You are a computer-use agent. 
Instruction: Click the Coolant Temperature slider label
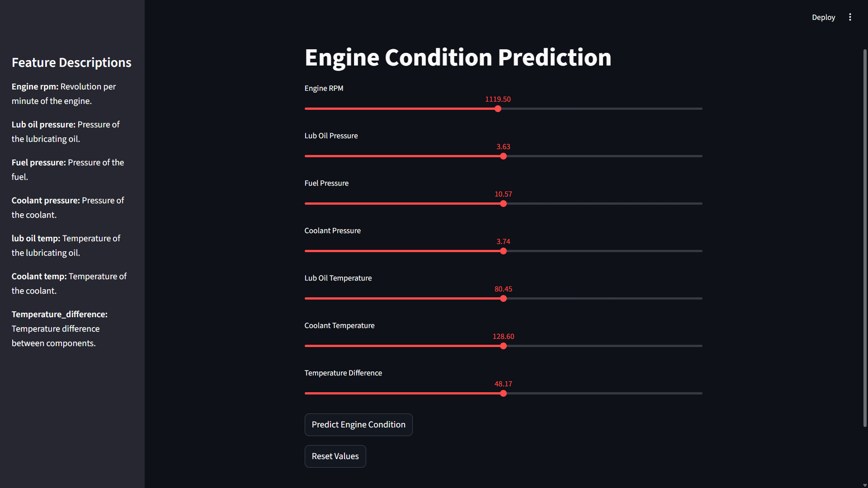(x=339, y=325)
